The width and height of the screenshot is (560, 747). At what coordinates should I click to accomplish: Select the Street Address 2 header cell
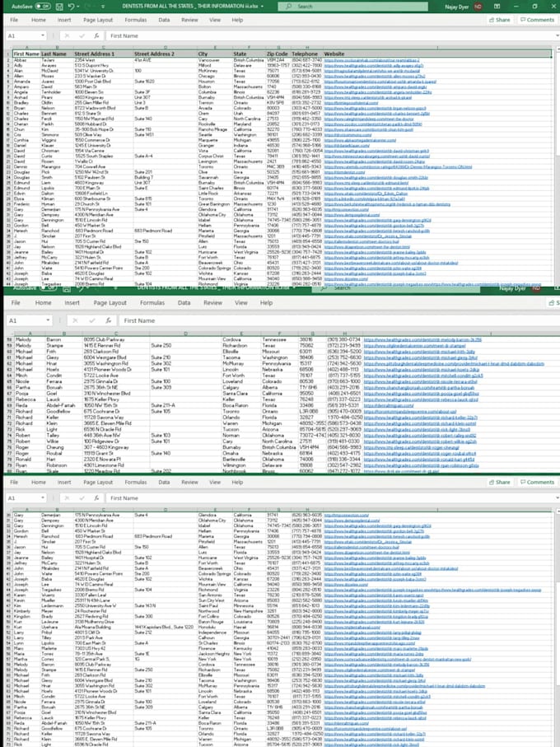point(166,54)
